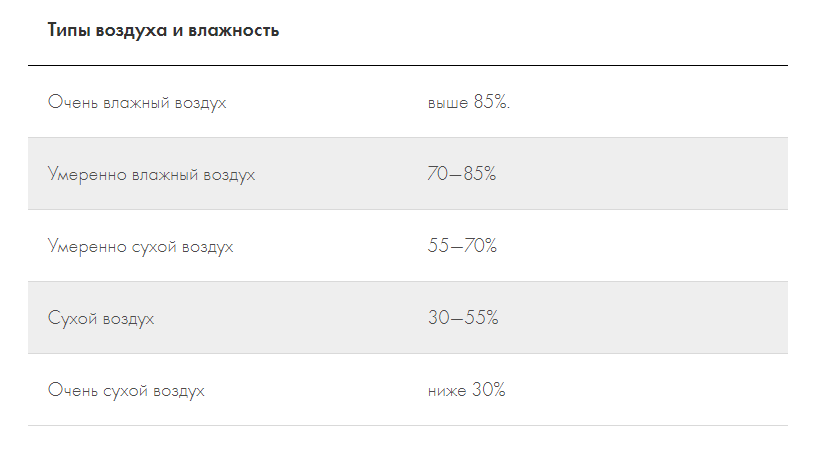Image resolution: width=817 pixels, height=451 pixels.
Task: Click the "ниже 30%" humidity value
Action: point(466,391)
